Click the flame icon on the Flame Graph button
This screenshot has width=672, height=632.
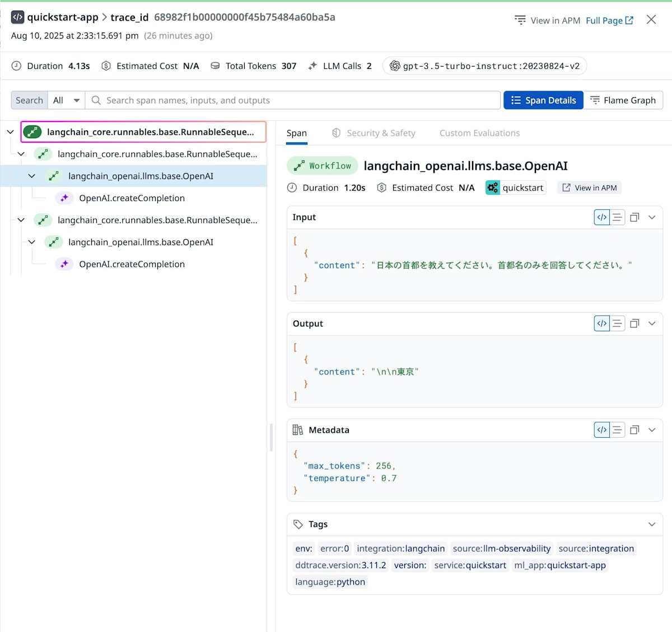coord(596,100)
